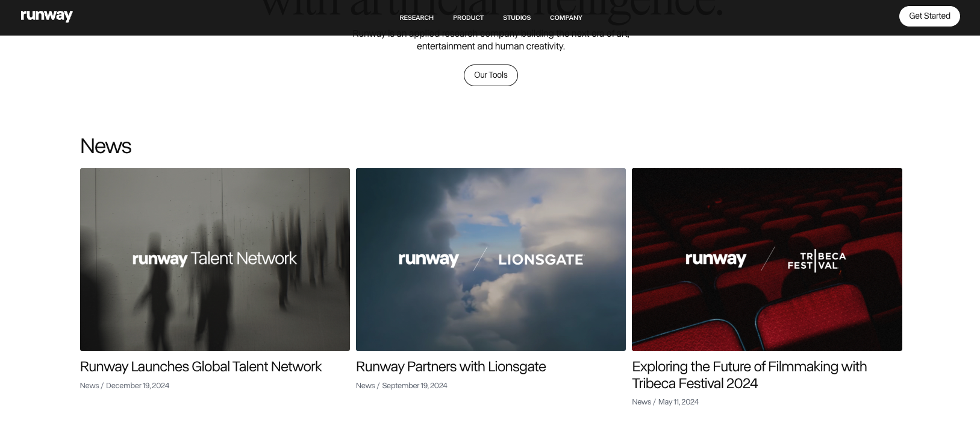Viewport: 980px width, 431px height.
Task: Click the September 19, 2024 date
Action: pos(414,386)
